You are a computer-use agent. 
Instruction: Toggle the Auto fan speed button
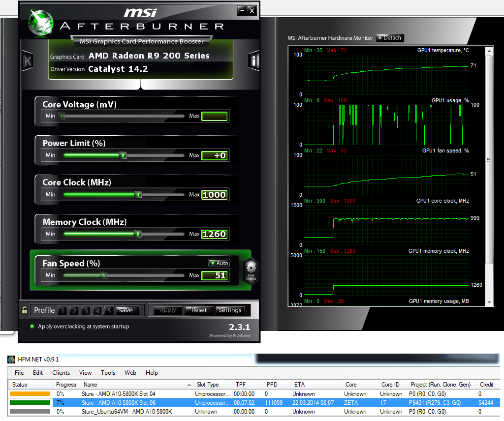[219, 263]
